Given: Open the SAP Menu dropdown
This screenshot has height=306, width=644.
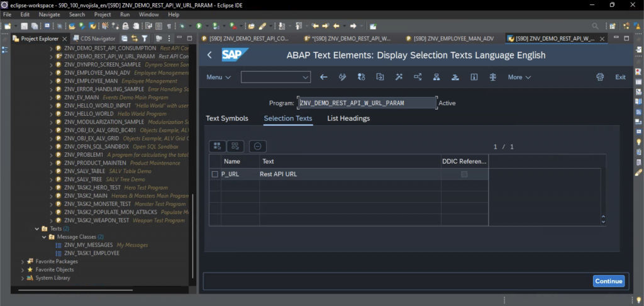Looking at the screenshot, I should click(218, 77).
